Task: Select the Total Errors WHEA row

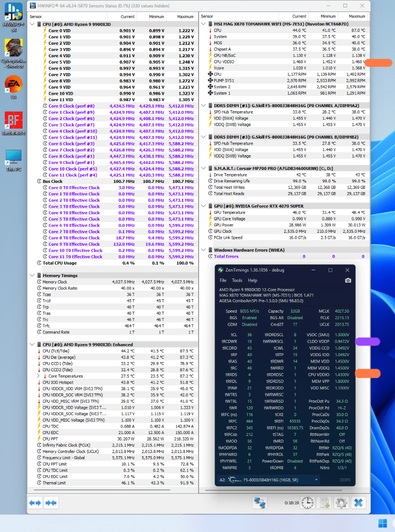Action: (x=284, y=256)
